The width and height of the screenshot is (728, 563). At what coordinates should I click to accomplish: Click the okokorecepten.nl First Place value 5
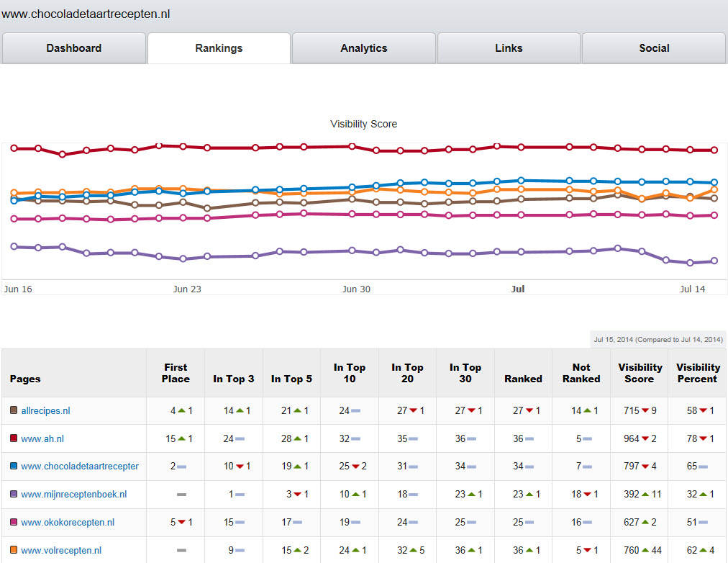173,522
